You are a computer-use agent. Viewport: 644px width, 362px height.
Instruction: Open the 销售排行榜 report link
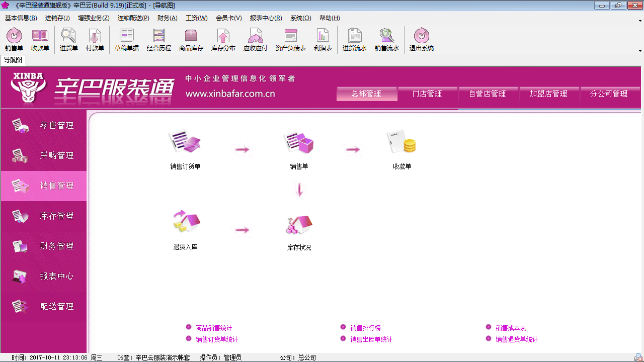coord(365,328)
